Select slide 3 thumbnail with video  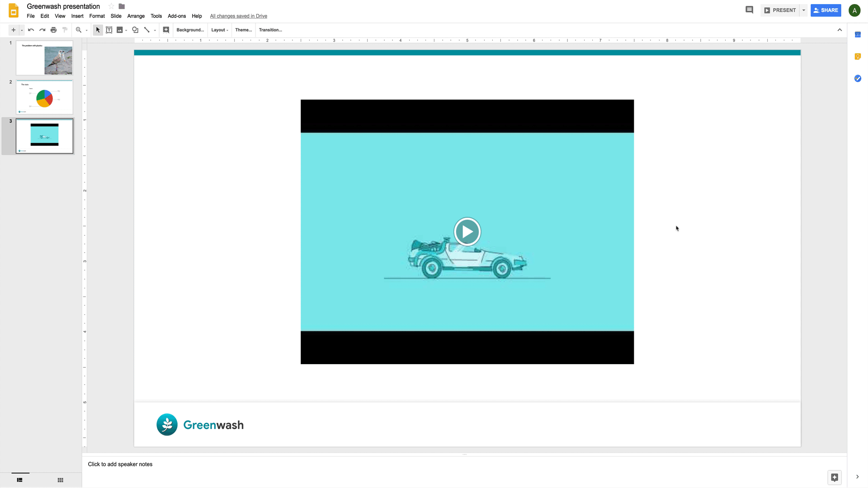44,136
